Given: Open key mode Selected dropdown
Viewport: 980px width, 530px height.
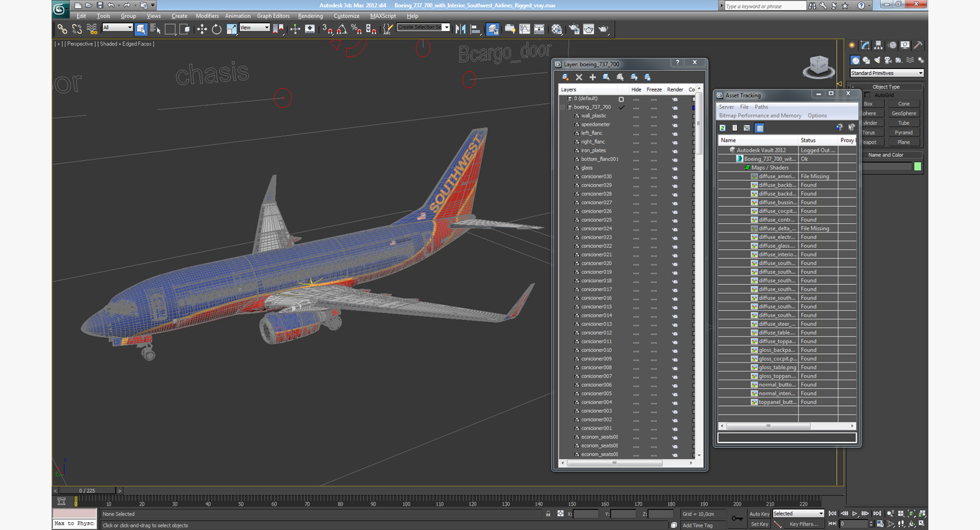Looking at the screenshot, I should point(799,514).
